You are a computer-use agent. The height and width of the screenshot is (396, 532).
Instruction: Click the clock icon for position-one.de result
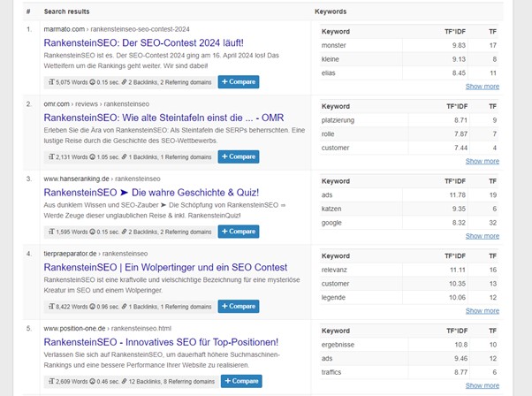point(93,381)
